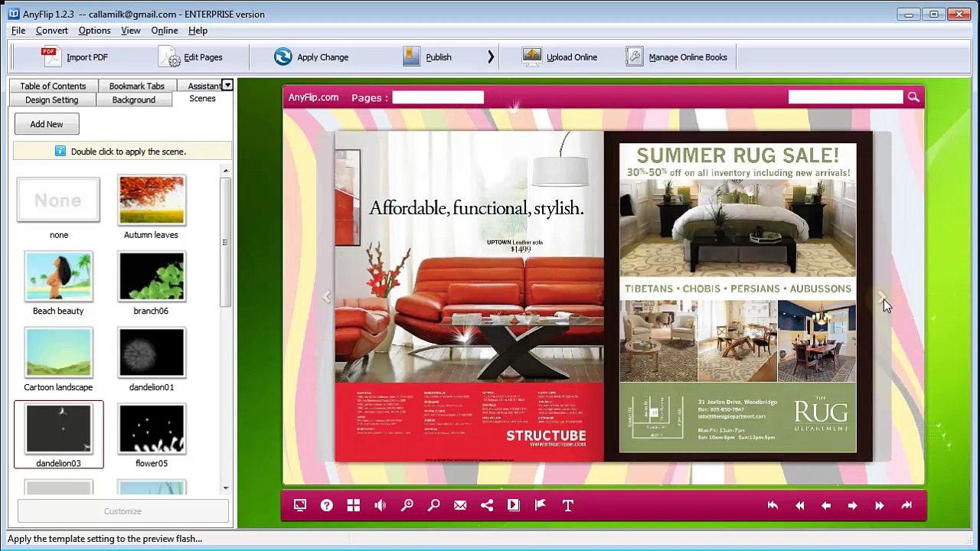This screenshot has height=551, width=980.
Task: Click the info icon in the scene hint bar
Action: (60, 152)
